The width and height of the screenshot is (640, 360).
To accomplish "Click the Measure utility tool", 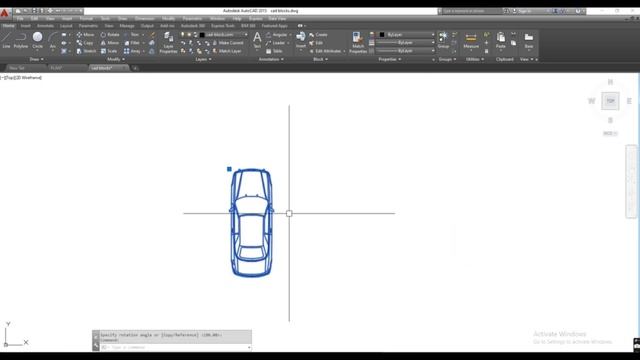I will pyautogui.click(x=471, y=41).
